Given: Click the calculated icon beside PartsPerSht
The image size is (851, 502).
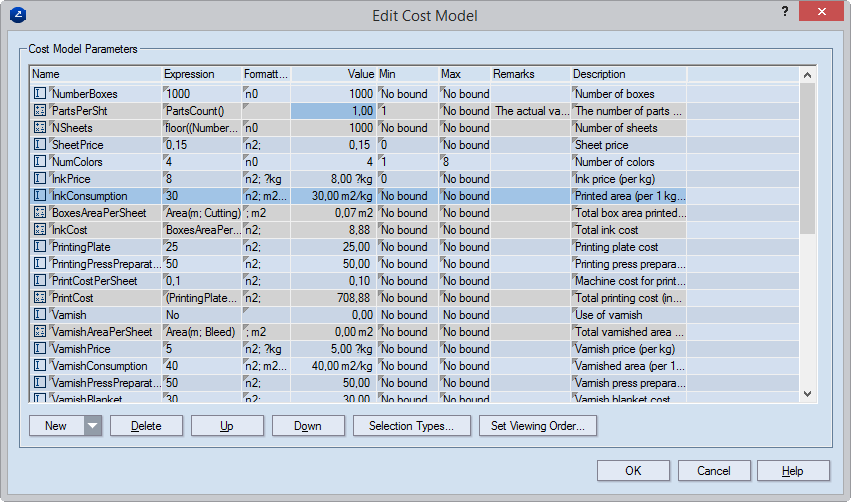Looking at the screenshot, I should pyautogui.click(x=40, y=110).
